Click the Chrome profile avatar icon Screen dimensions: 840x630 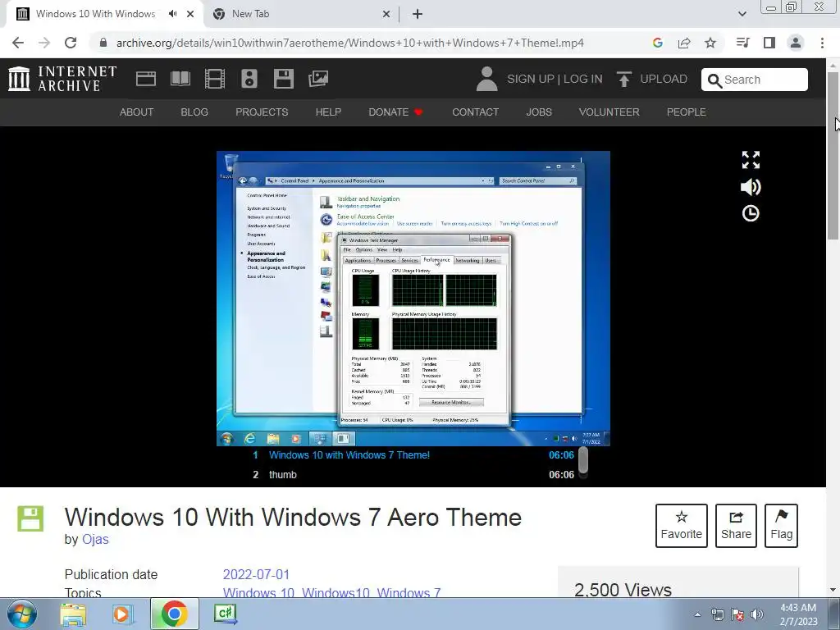tap(796, 43)
